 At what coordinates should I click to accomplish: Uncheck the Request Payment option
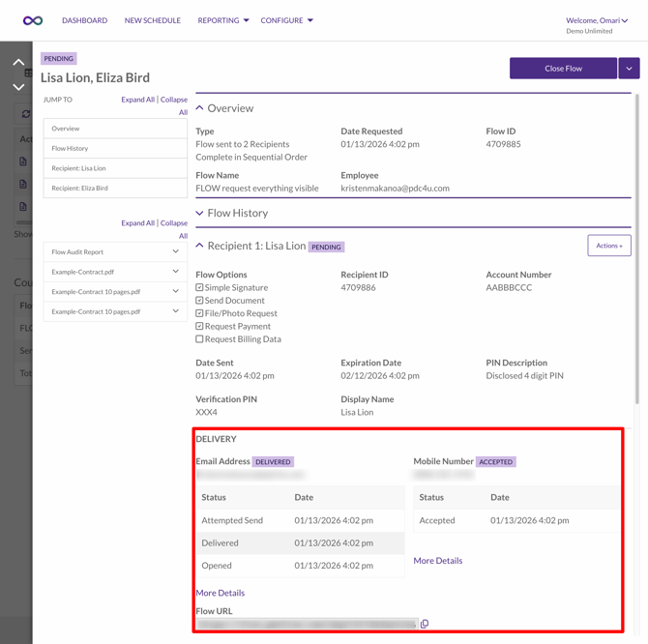[x=200, y=327]
